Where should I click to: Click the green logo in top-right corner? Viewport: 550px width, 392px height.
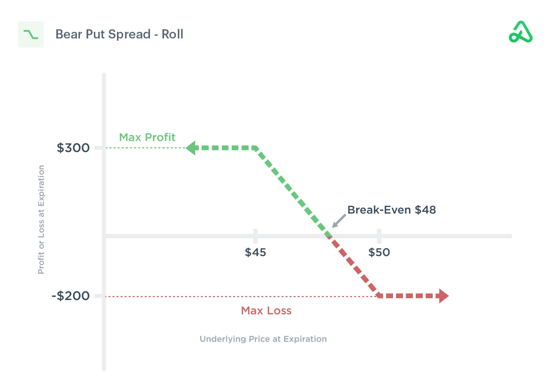(521, 32)
